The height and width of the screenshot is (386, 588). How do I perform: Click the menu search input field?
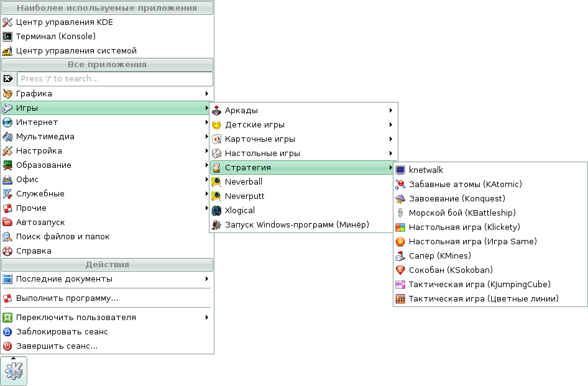pos(115,79)
